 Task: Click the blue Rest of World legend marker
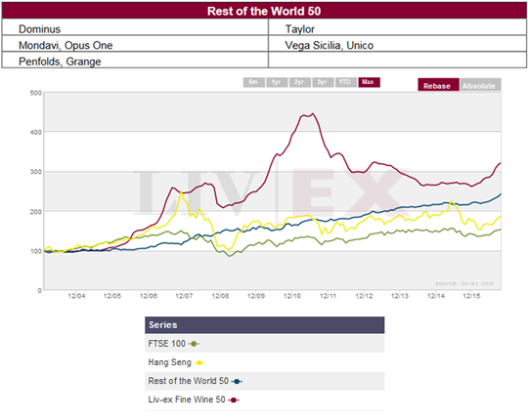(x=237, y=381)
